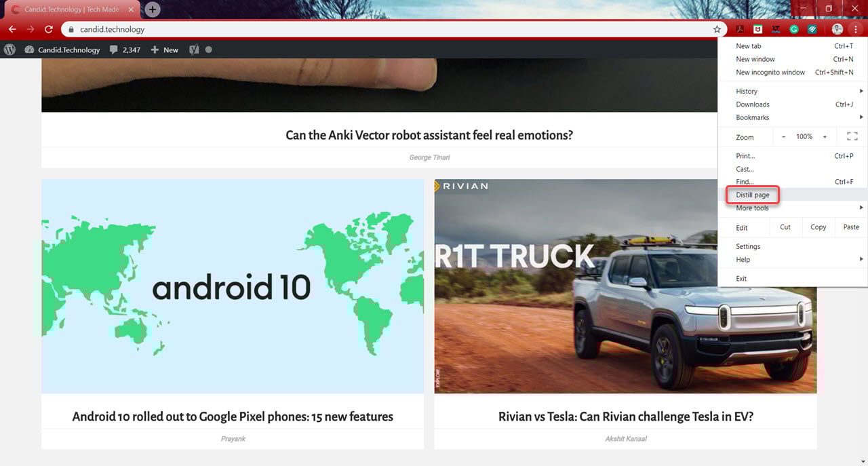
Task: Minimize the Chrome window
Action: 803,8
